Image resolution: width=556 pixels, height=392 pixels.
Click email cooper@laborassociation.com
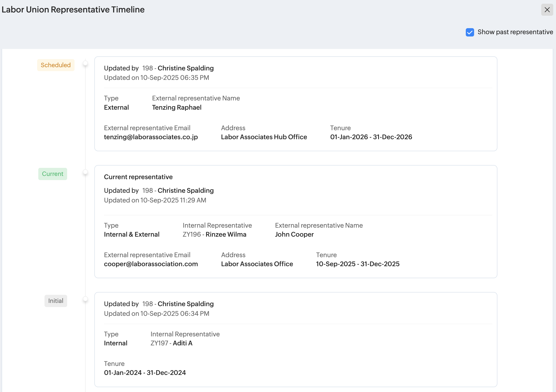151,264
